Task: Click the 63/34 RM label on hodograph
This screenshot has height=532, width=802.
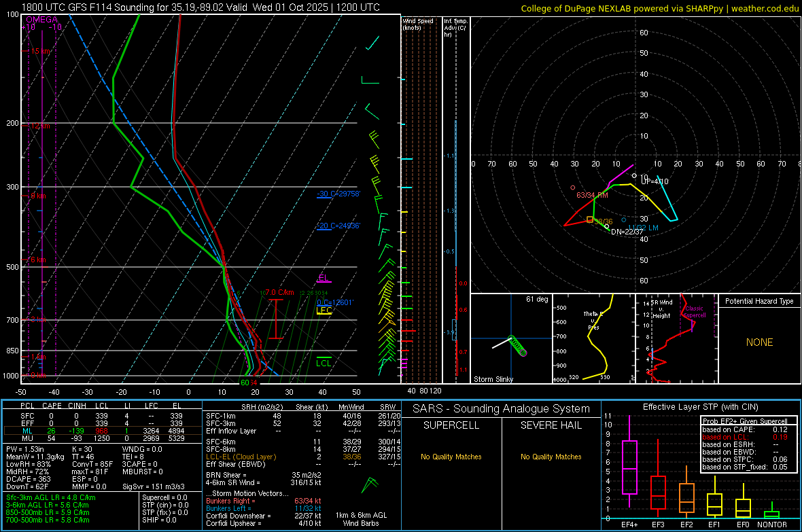Action: pos(592,196)
